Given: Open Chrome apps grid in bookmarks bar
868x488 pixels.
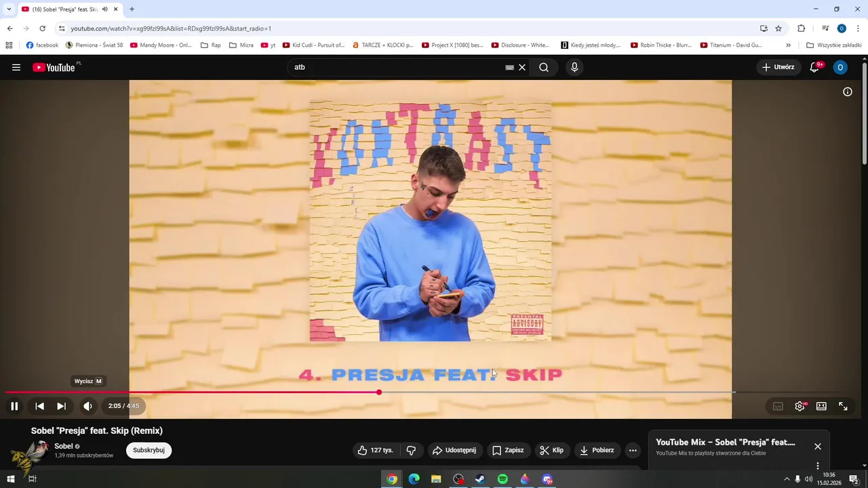Looking at the screenshot, I should tap(9, 45).
